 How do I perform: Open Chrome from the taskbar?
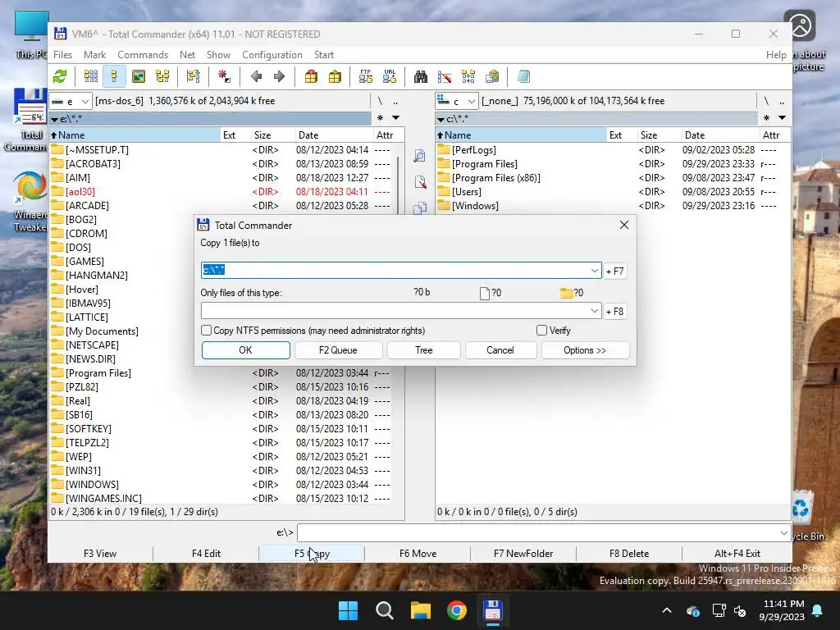[456, 610]
